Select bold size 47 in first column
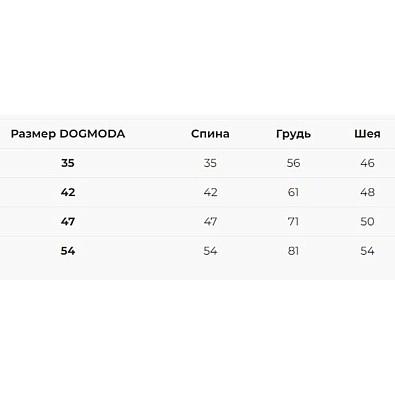The width and height of the screenshot is (395, 395). pos(68,221)
